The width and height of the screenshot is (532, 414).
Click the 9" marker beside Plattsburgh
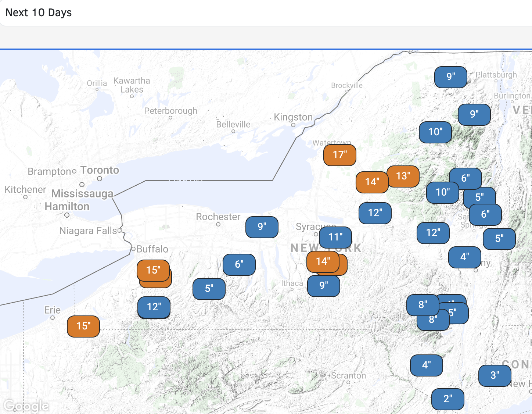(x=450, y=77)
